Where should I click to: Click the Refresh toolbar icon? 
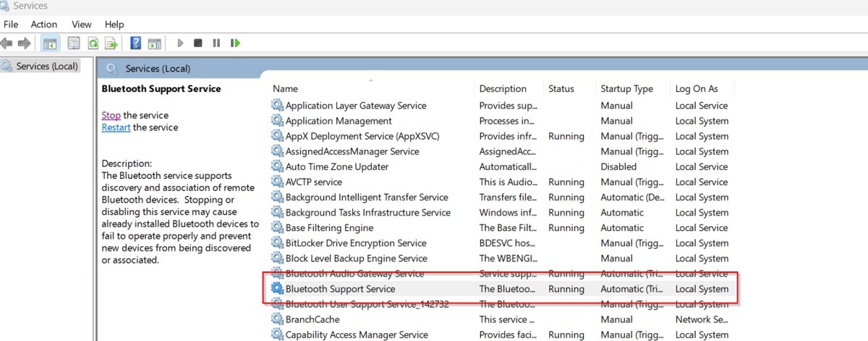pos(93,43)
